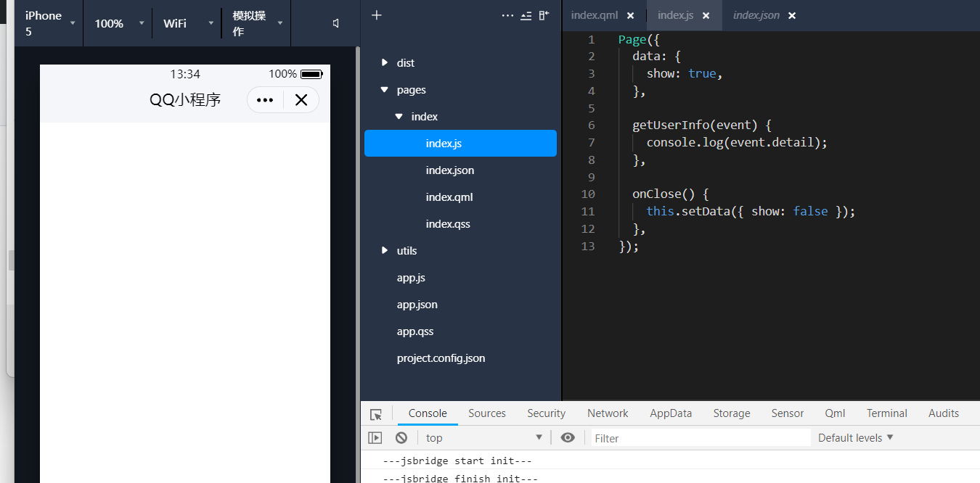Click the inspect element selector icon
This screenshot has height=483, width=980.
tap(375, 414)
